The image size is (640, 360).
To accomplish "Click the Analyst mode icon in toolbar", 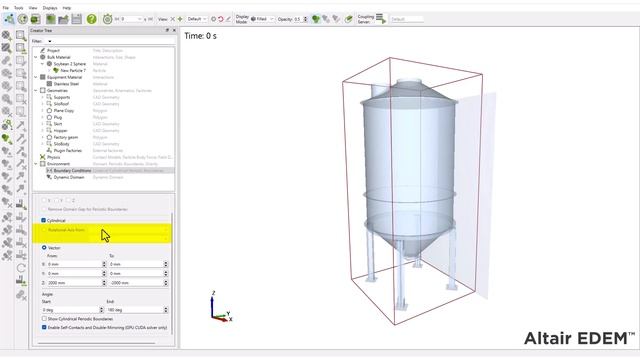I will click(x=36, y=19).
